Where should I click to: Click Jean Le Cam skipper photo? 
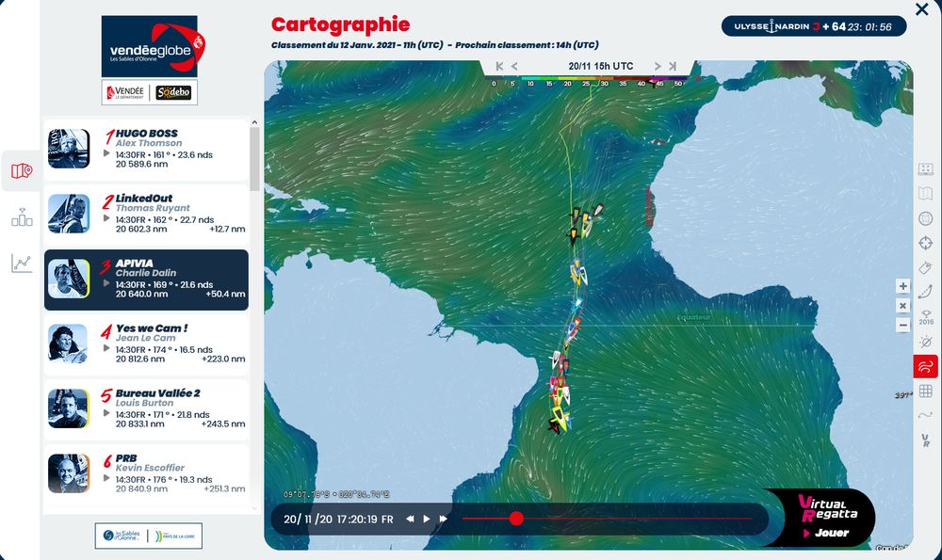click(x=69, y=344)
